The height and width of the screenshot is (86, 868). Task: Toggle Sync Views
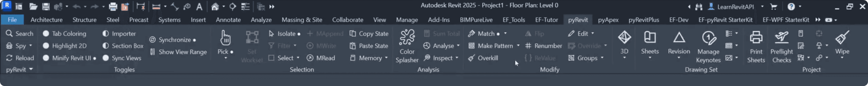point(122,58)
